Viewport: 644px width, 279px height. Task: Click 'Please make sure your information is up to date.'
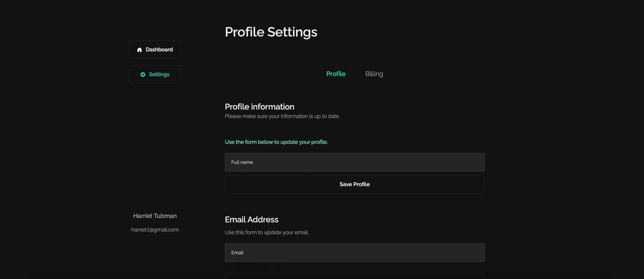coord(282,116)
